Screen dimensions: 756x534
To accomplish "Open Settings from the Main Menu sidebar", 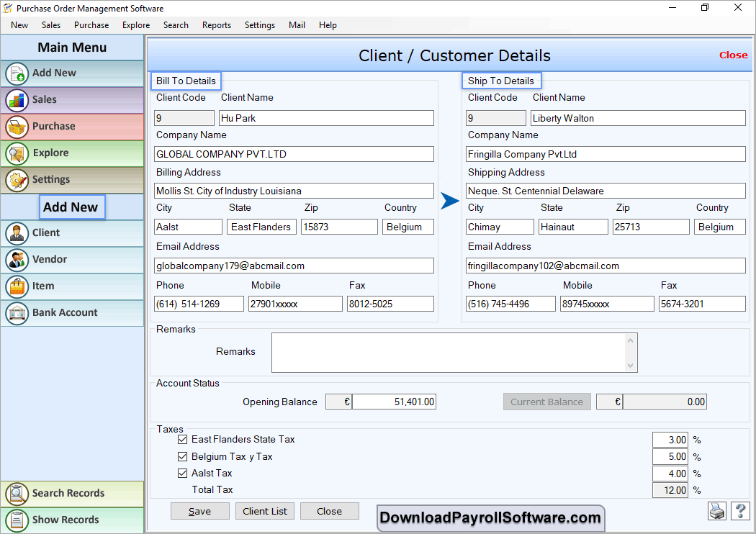I will pos(17,180).
